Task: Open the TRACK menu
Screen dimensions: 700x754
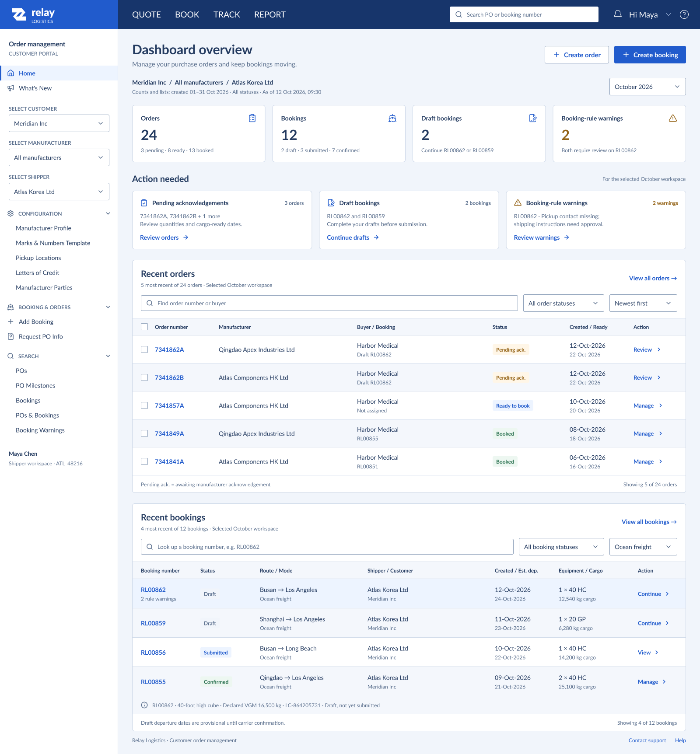Action: pos(227,14)
